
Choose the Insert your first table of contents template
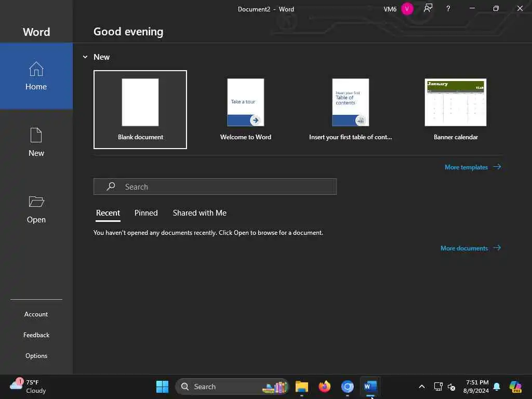point(351,110)
